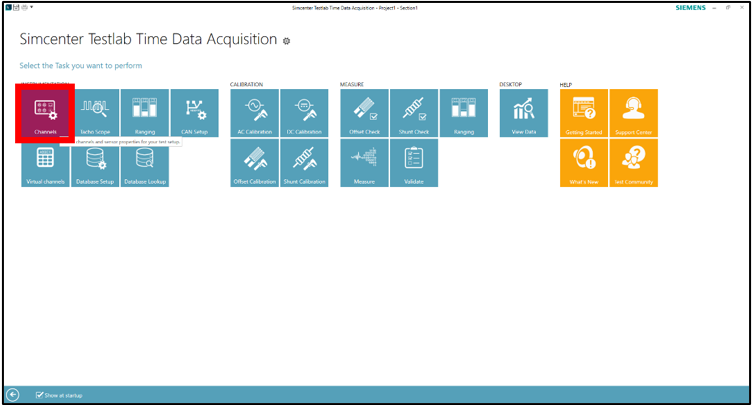Open the Ranging tile under Instrumentation

click(145, 113)
